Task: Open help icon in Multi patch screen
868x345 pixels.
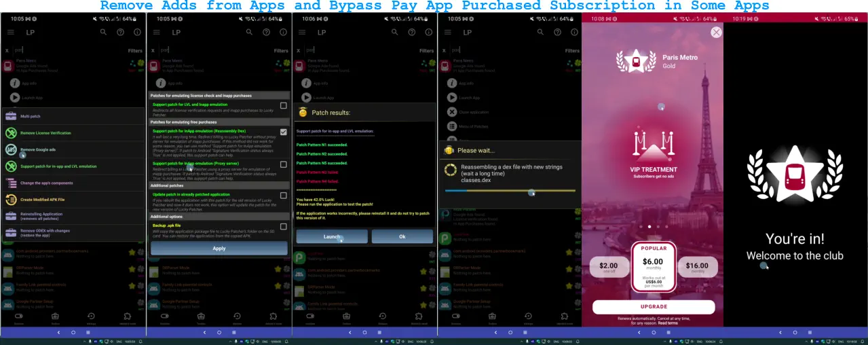Action: coord(120,32)
